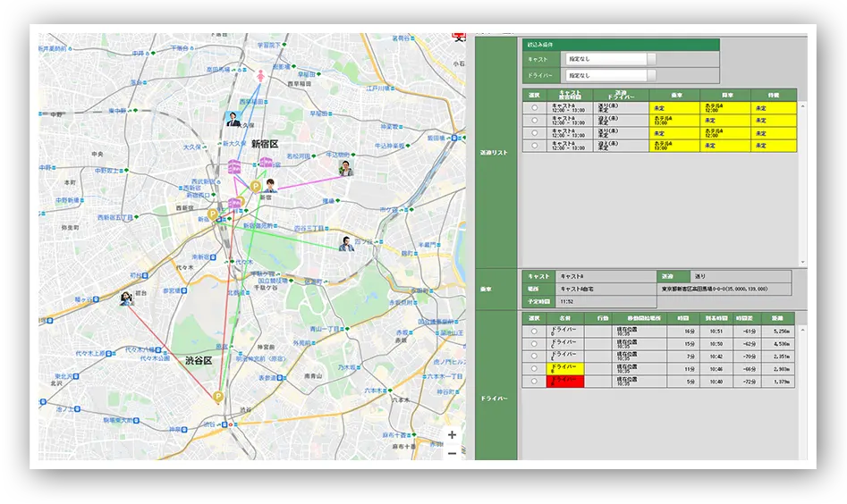Click the 送迎ドライバー column header
This screenshot has width=847, height=504.
pos(621,95)
